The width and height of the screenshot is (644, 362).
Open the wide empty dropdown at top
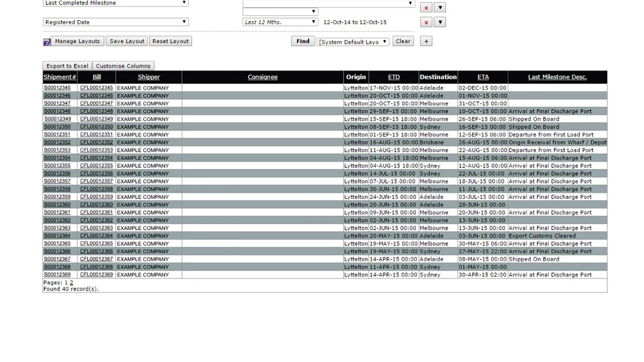(329, 3)
